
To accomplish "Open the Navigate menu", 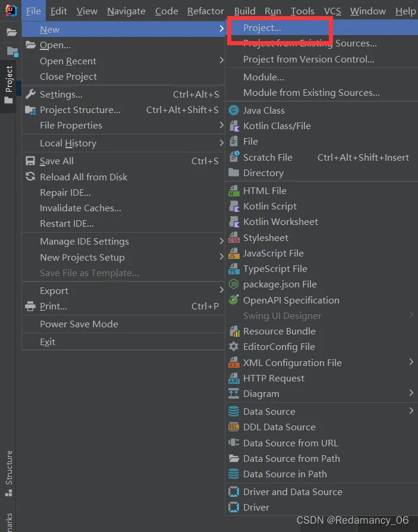I will (x=126, y=11).
